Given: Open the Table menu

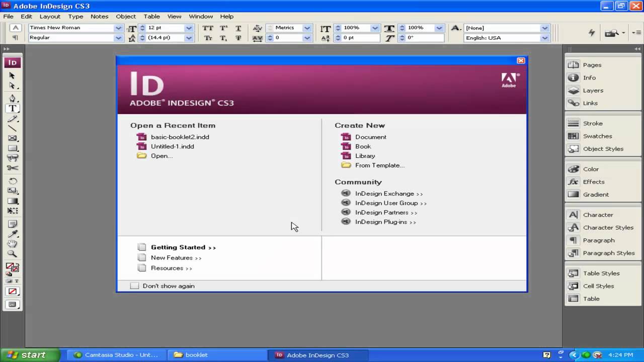Looking at the screenshot, I should click(x=151, y=16).
